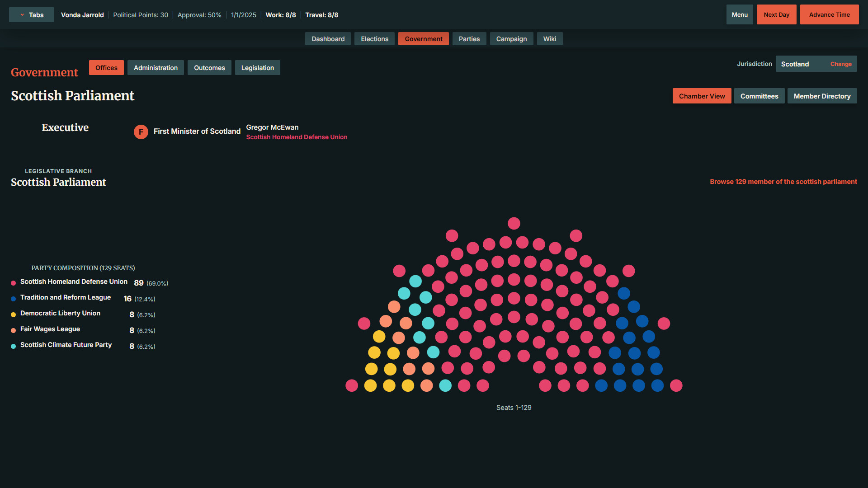Open the Committees view

coord(759,96)
